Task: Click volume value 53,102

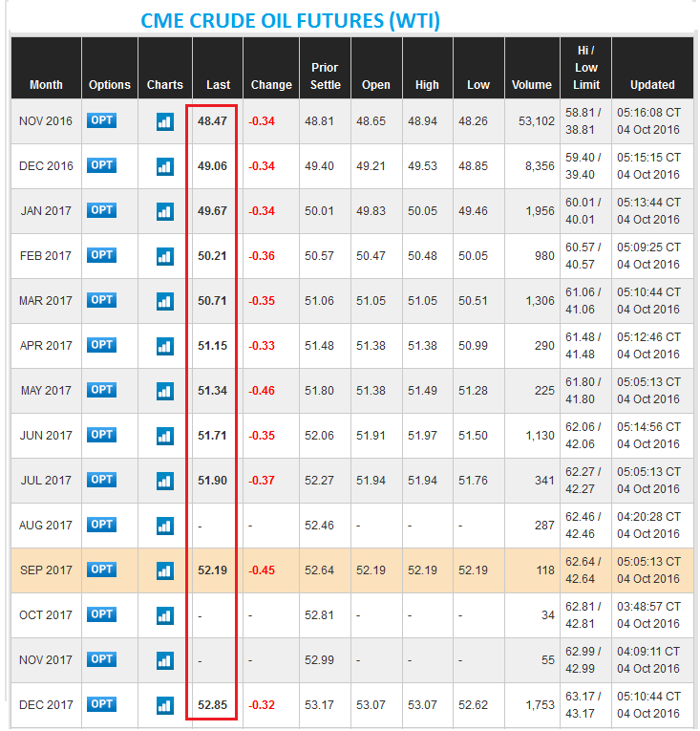Action: pos(537,121)
